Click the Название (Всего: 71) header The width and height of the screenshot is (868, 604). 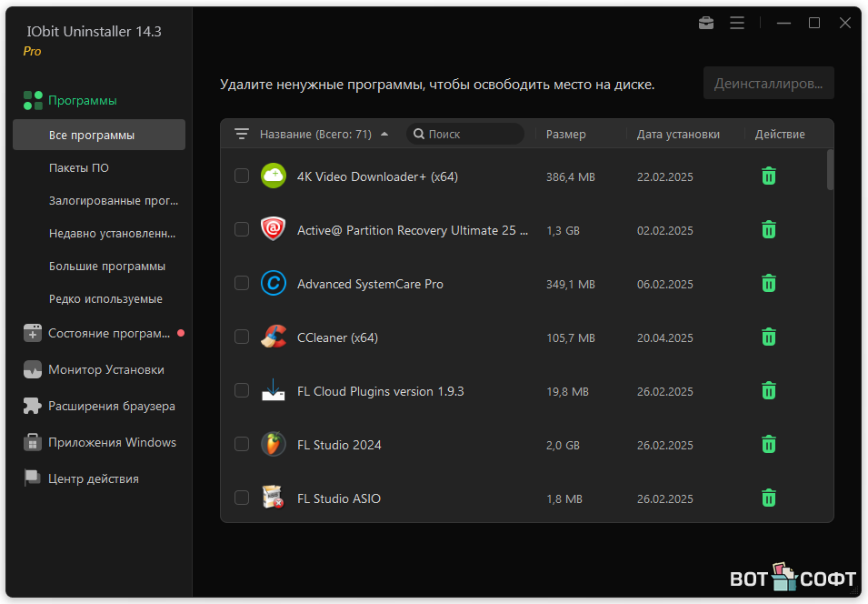[x=315, y=134]
